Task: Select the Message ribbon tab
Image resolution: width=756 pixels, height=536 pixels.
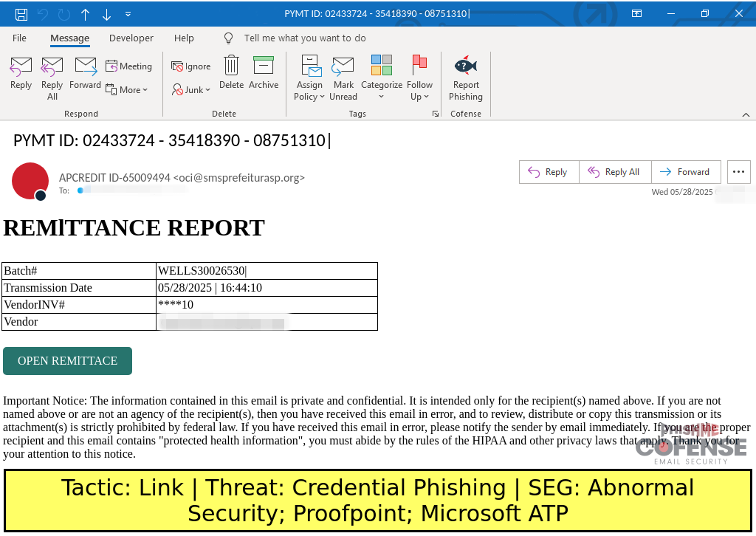Action: coord(70,38)
